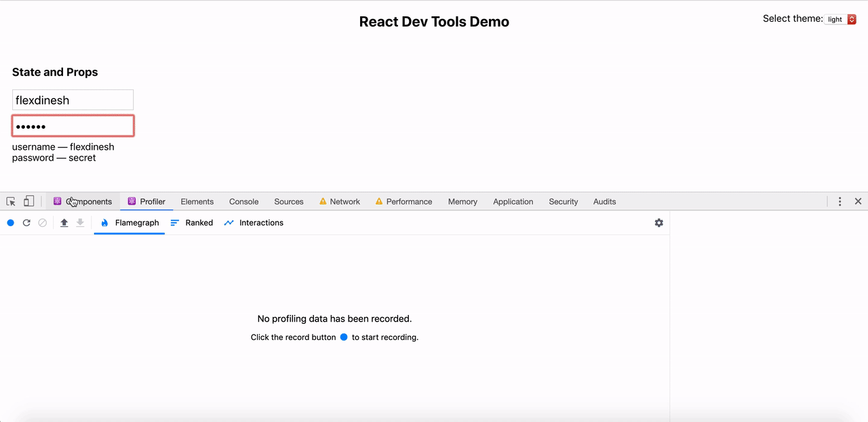The height and width of the screenshot is (422, 868).
Task: Open the DevTools three-dot menu
Action: (x=840, y=201)
